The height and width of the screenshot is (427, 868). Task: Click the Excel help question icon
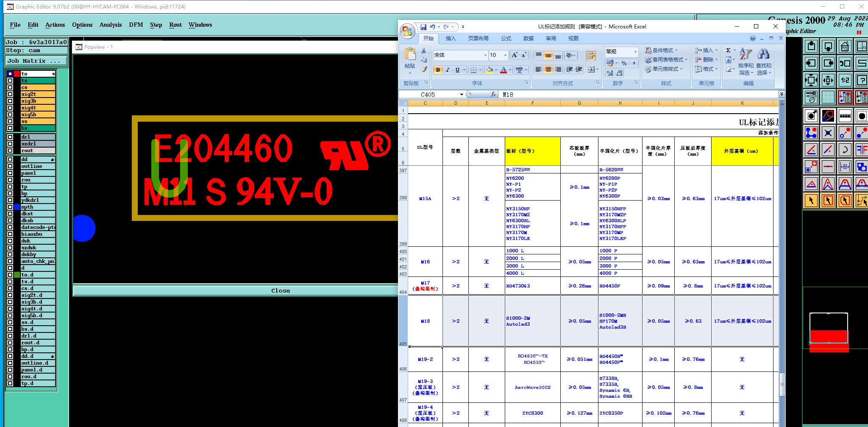click(x=753, y=38)
